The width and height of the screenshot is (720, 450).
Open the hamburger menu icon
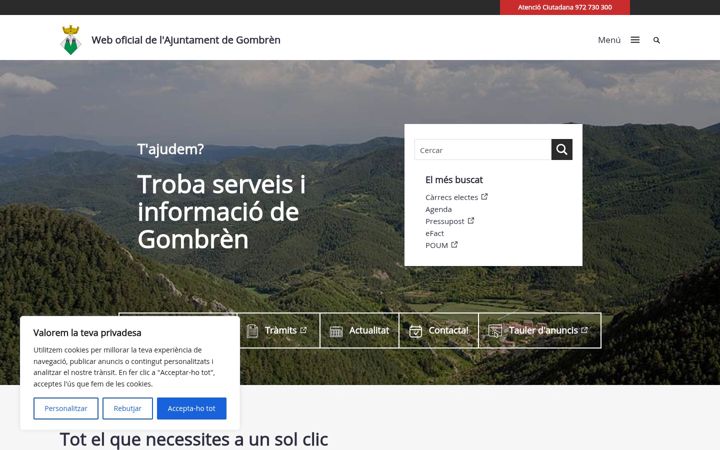635,40
